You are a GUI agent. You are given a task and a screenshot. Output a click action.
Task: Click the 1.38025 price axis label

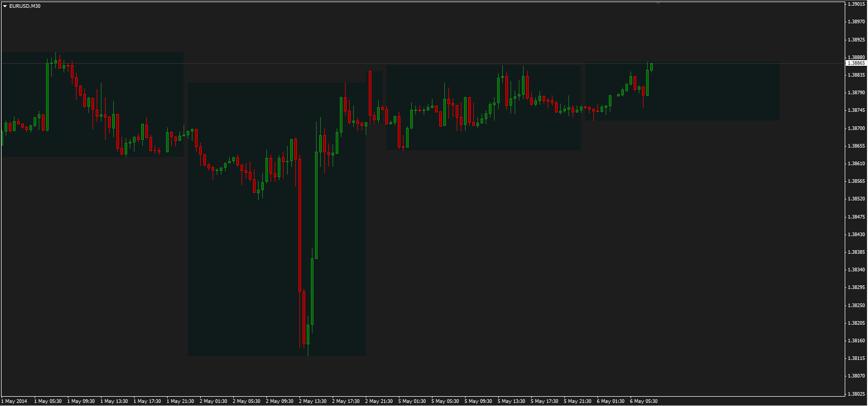point(856,394)
